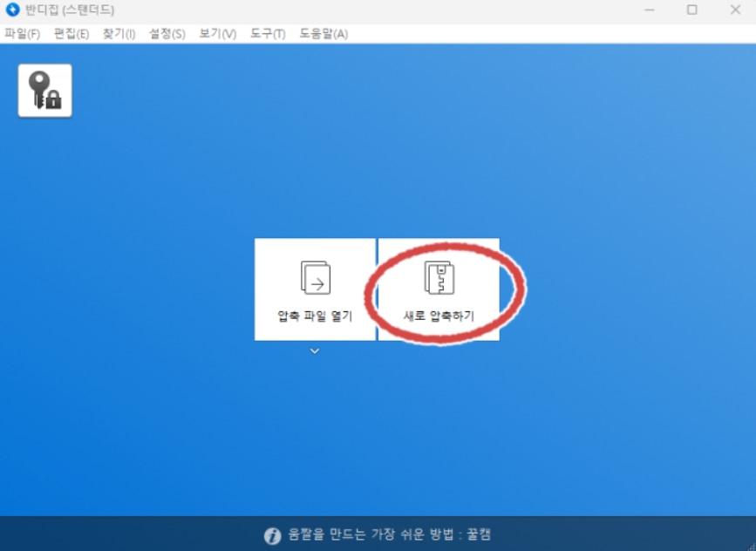Minimize the 반디집 window
The width and height of the screenshot is (756, 551).
[x=650, y=10]
